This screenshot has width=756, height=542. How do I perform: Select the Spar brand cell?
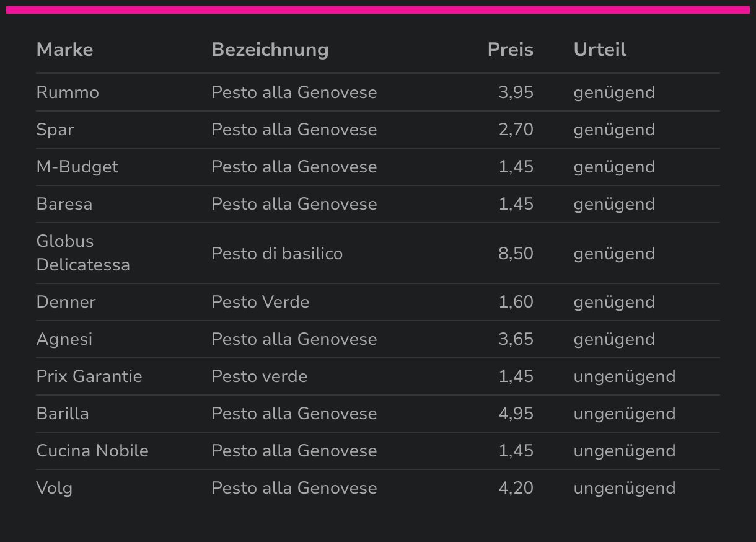(55, 130)
